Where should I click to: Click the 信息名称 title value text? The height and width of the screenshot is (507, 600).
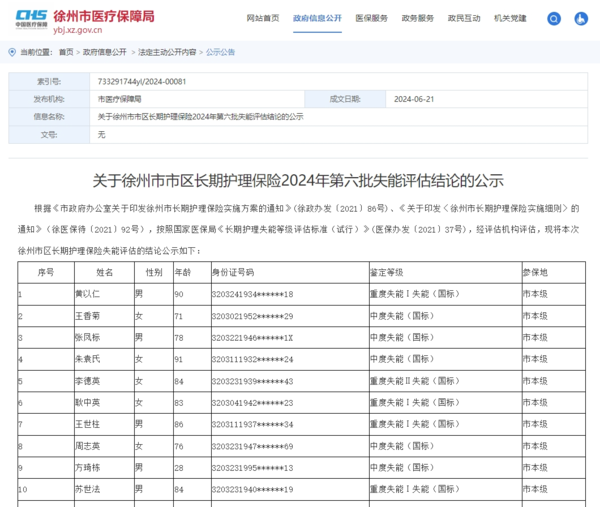[201, 117]
